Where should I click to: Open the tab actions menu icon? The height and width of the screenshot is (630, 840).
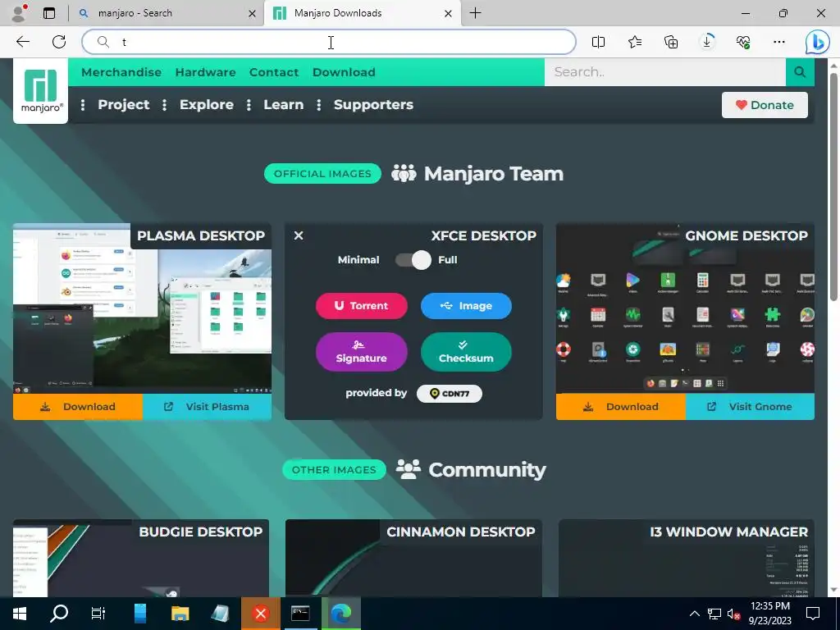(49, 13)
